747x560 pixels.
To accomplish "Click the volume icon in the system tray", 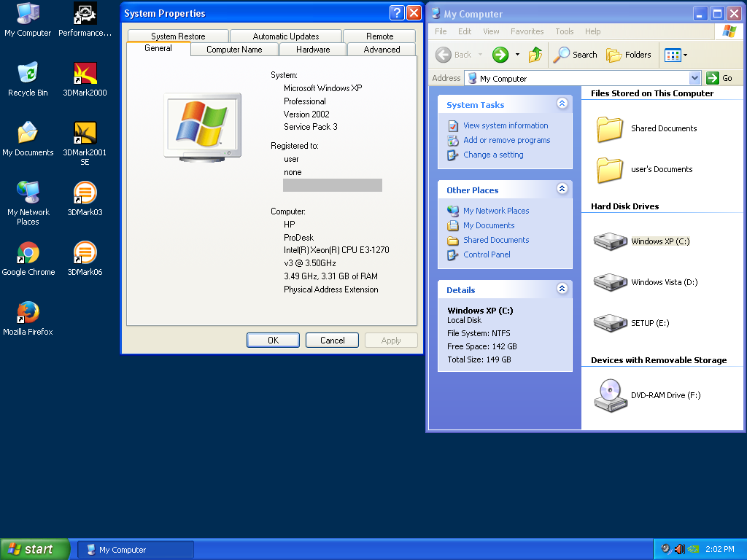I will (681, 549).
